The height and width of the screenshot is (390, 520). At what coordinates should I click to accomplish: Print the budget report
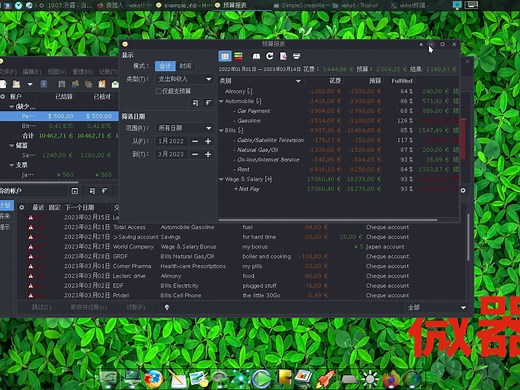(x=296, y=56)
